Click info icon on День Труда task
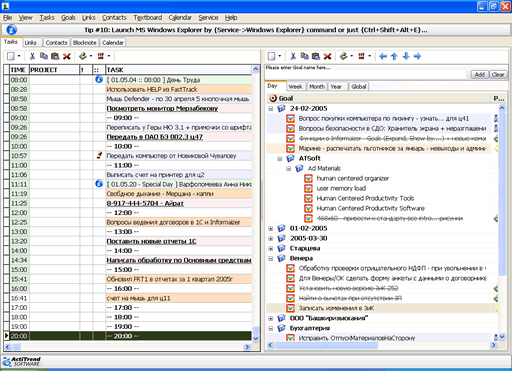 [x=99, y=80]
